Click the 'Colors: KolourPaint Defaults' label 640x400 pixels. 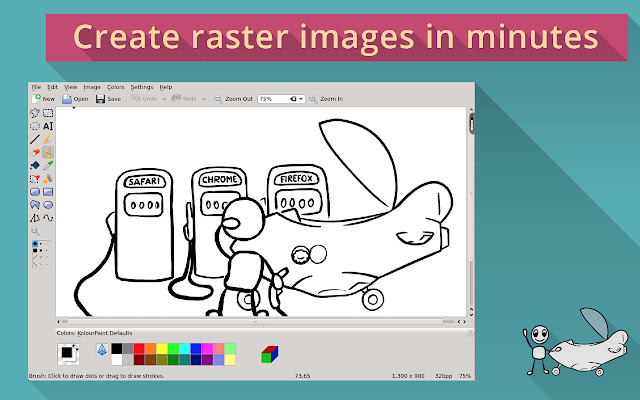(x=94, y=333)
